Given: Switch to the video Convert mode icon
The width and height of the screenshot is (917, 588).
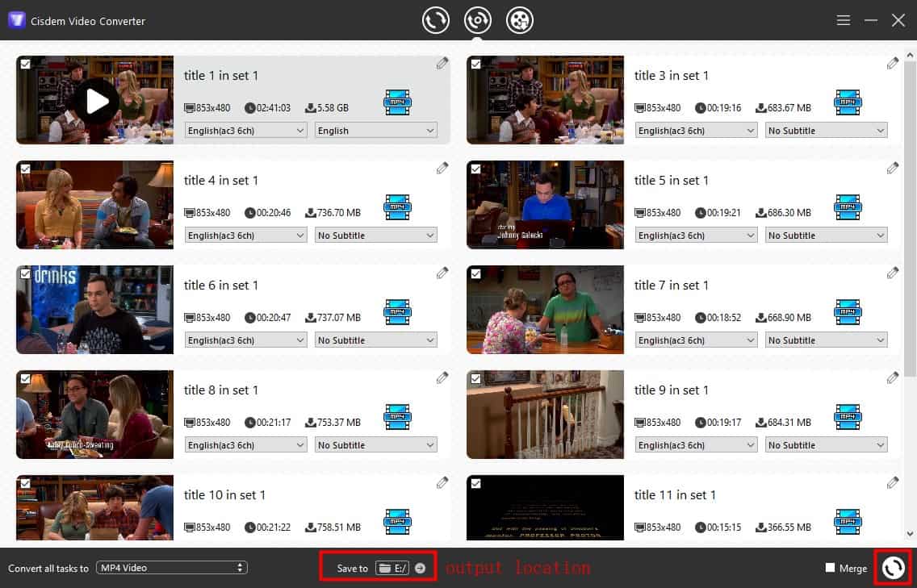Looking at the screenshot, I should click(x=436, y=20).
